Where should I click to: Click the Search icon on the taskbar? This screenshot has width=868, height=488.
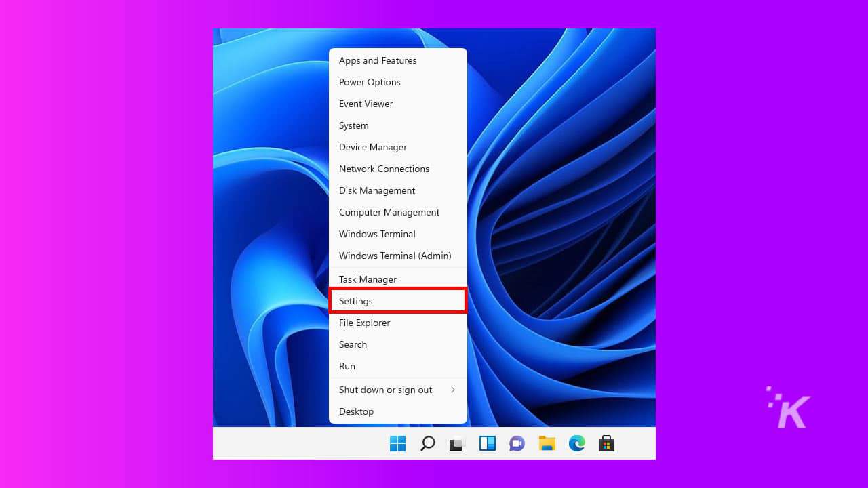pyautogui.click(x=427, y=443)
